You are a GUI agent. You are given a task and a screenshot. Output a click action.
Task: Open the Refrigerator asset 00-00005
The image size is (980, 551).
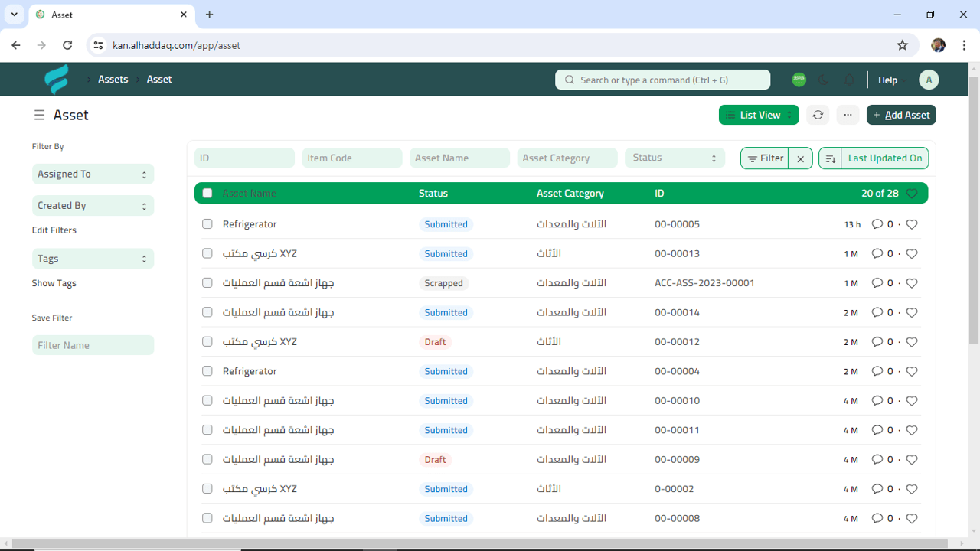[x=250, y=224]
